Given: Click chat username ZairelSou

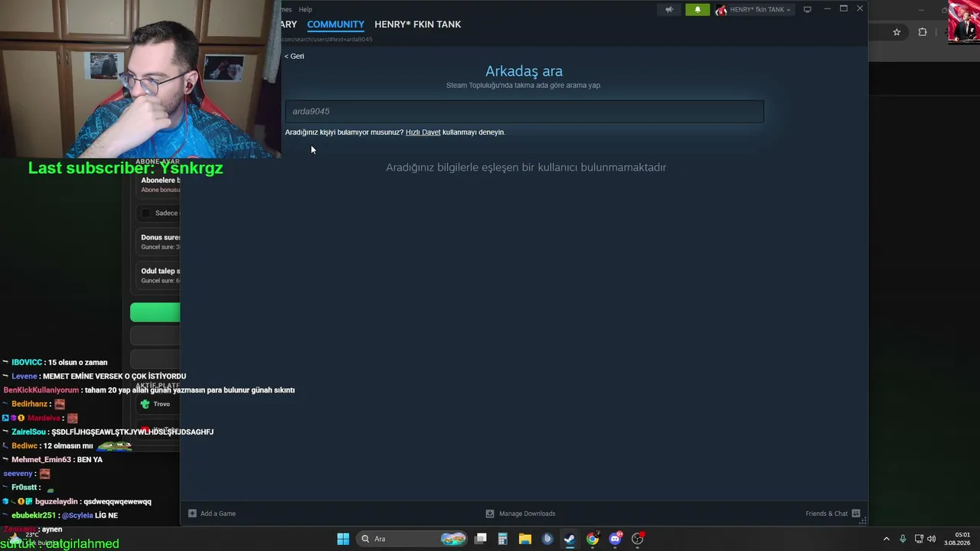Looking at the screenshot, I should [29, 432].
